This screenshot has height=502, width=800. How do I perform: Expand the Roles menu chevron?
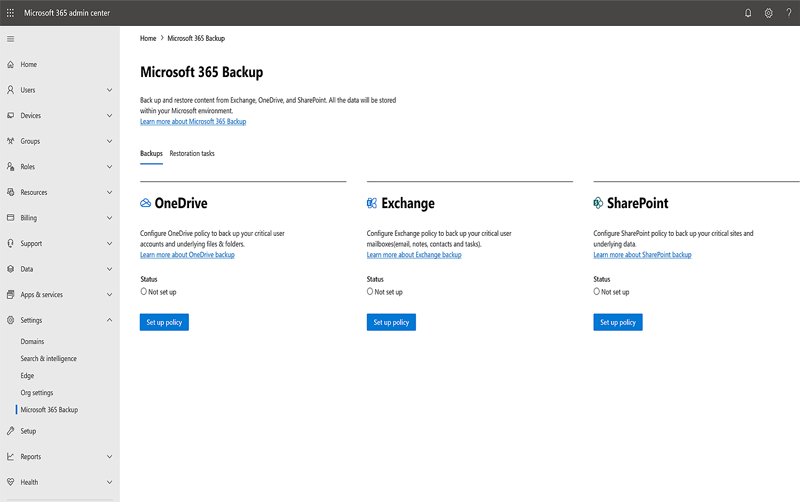109,166
